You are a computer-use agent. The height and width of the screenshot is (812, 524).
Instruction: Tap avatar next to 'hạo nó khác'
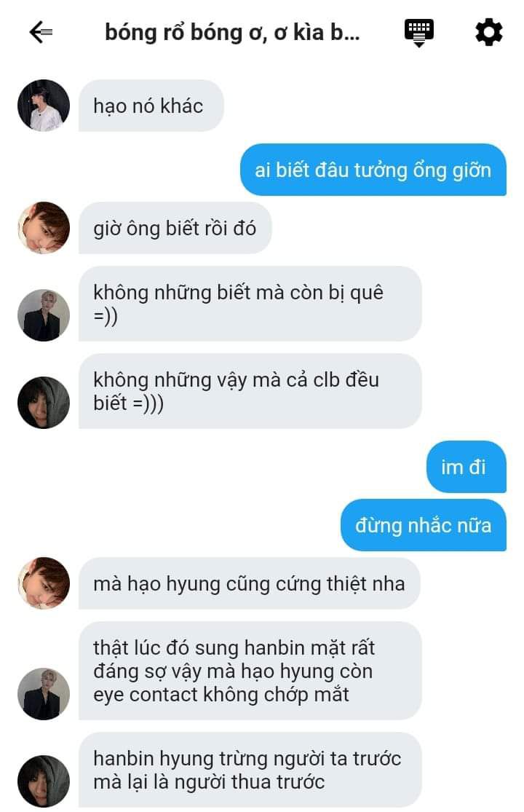[x=44, y=105]
